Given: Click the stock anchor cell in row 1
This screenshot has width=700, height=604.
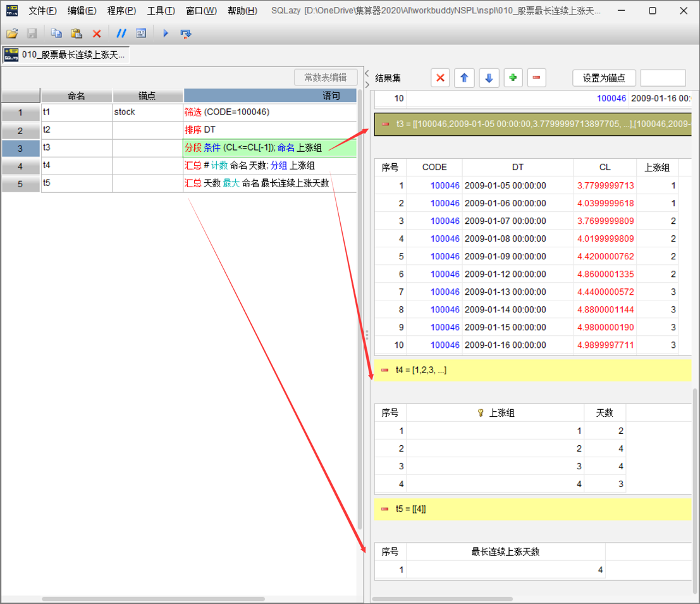Looking at the screenshot, I should coord(148,113).
